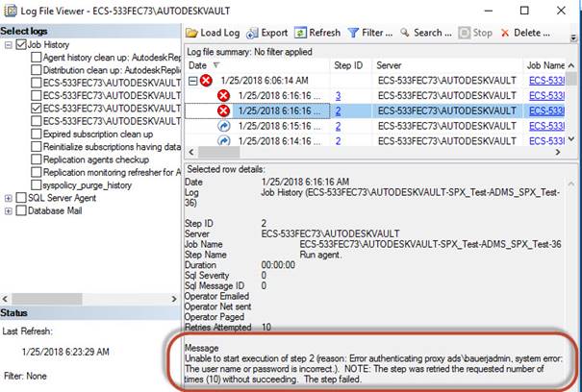Check the Agent history clean up checkbox
582x392 pixels.
point(36,58)
